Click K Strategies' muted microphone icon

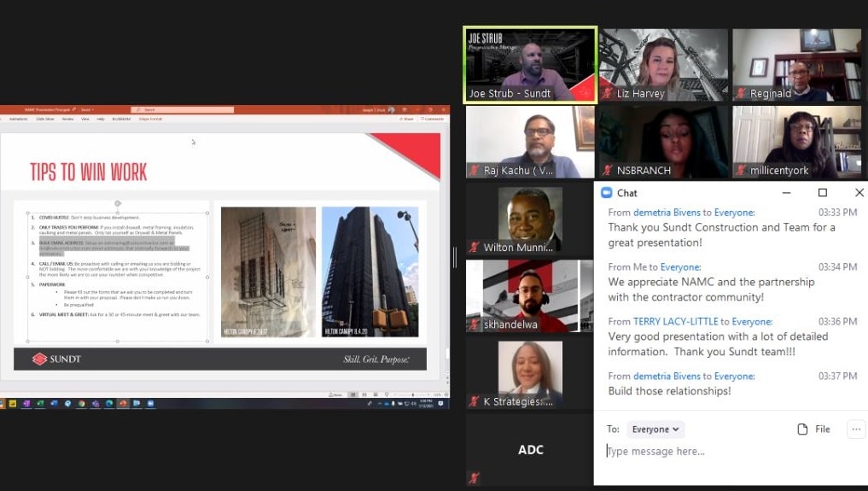coord(474,400)
